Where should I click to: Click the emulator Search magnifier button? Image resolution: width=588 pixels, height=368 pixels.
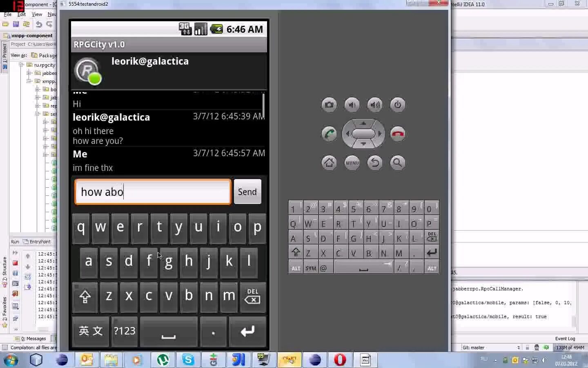pos(398,163)
